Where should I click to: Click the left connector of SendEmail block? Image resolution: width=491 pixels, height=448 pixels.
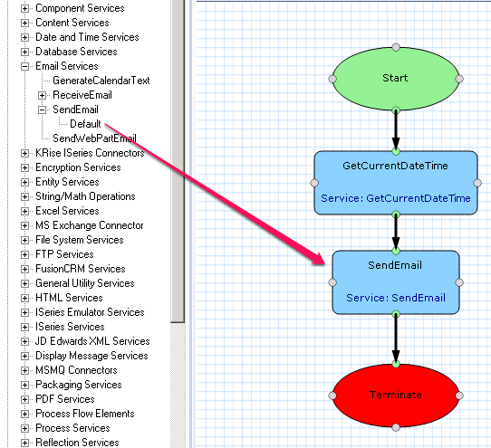(332, 282)
